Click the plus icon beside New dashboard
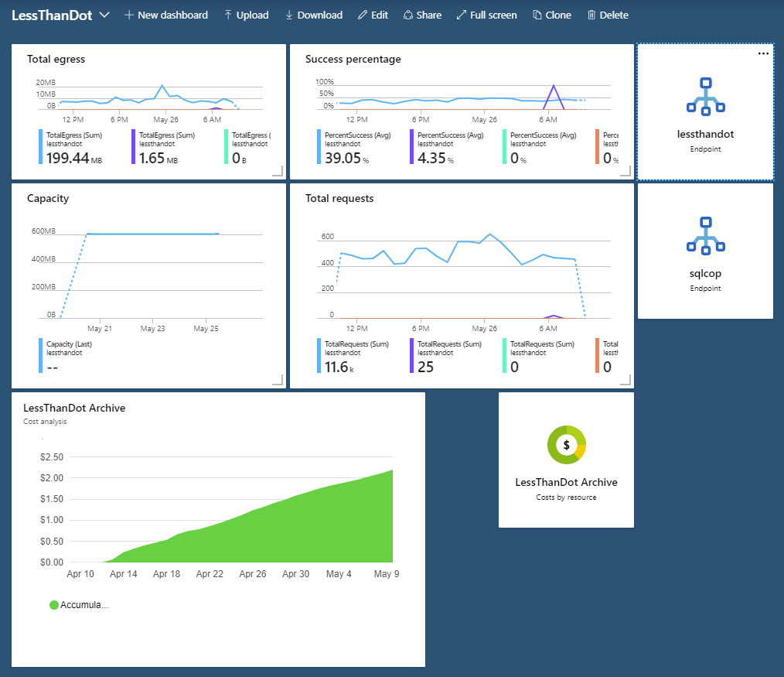This screenshot has height=677, width=784. (x=128, y=15)
